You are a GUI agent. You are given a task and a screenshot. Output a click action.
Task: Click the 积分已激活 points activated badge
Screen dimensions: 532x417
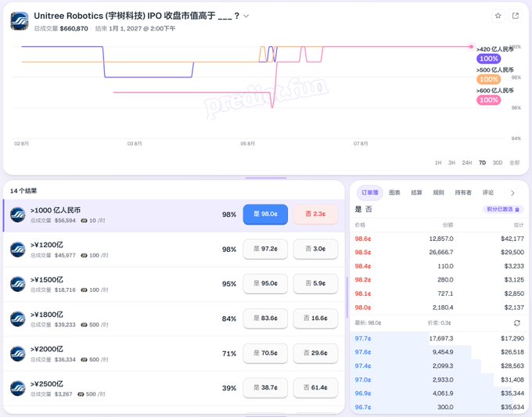503,210
